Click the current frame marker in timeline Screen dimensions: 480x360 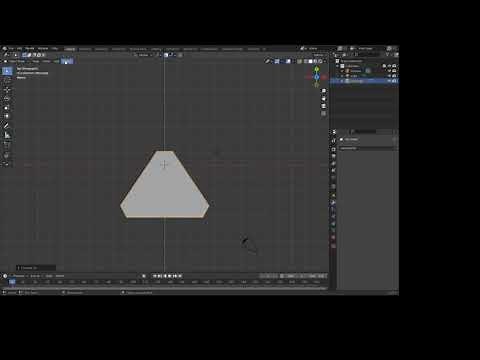pos(12,282)
